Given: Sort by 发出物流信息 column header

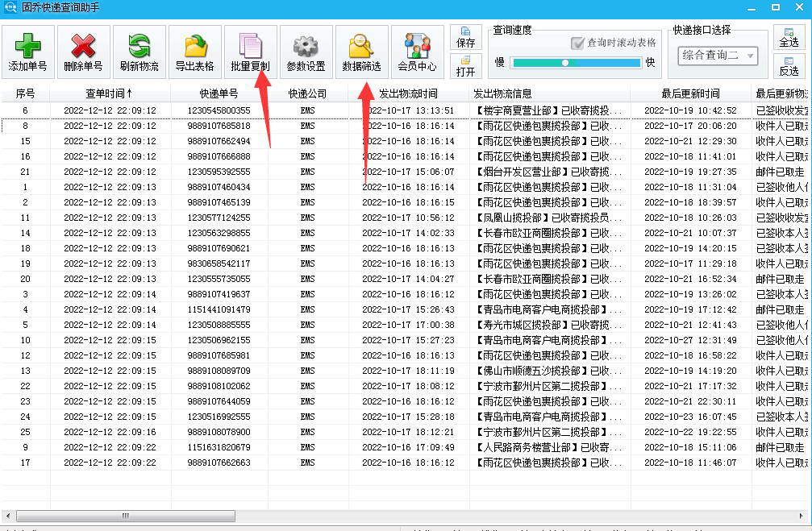Looking at the screenshot, I should point(549,93).
